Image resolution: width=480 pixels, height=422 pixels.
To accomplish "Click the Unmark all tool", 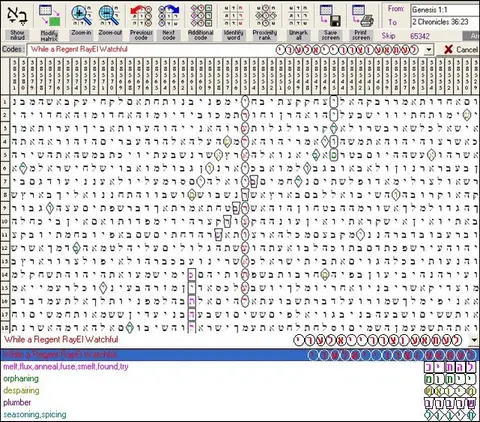I will tap(298, 22).
